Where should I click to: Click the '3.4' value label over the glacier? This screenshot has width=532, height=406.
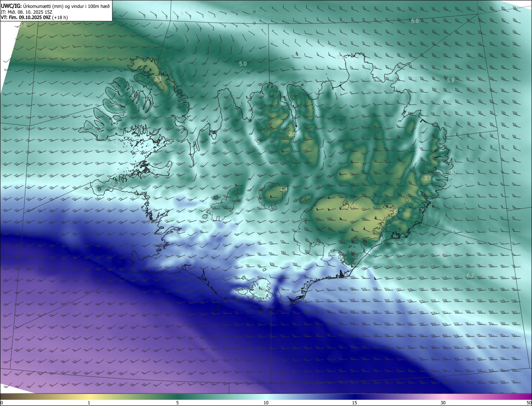pyautogui.click(x=283, y=189)
